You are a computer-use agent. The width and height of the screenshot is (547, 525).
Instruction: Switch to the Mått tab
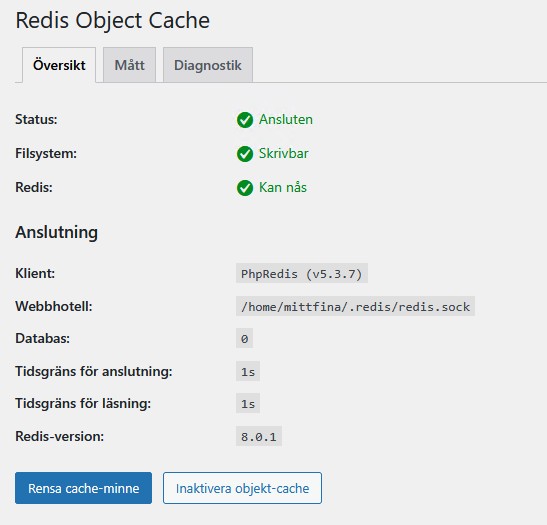point(129,65)
